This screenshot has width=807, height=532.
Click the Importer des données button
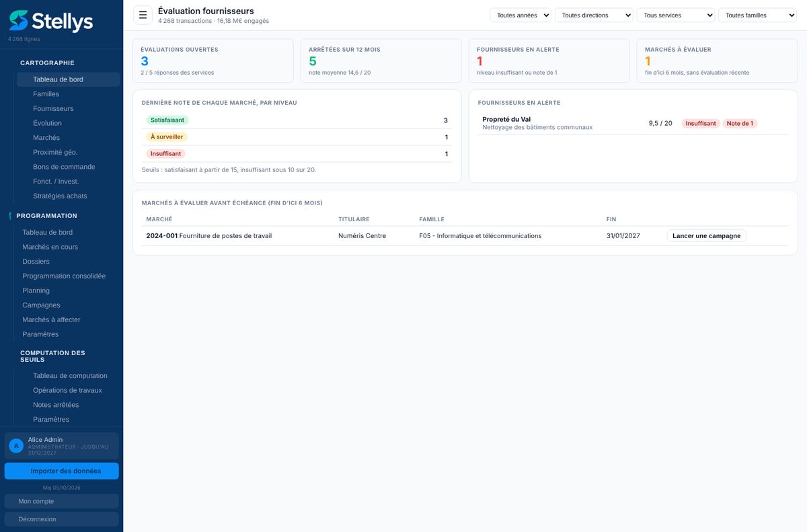click(62, 471)
